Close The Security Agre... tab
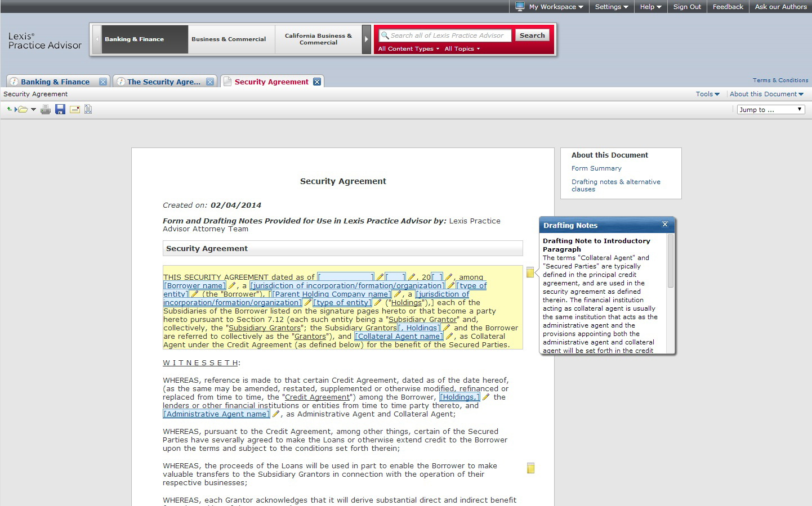The width and height of the screenshot is (812, 506). coord(210,82)
